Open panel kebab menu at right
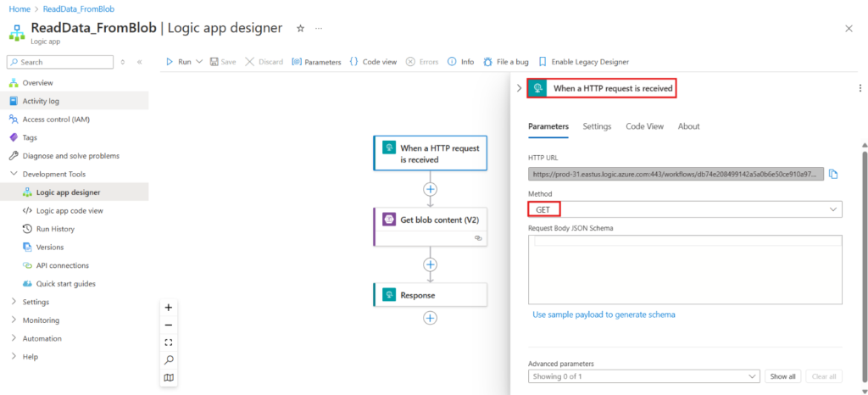 (860, 88)
